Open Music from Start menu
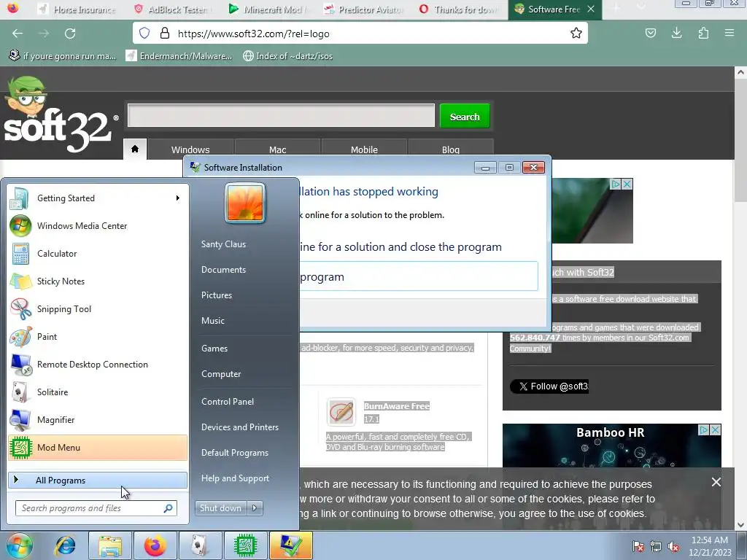The height and width of the screenshot is (560, 747). (x=212, y=321)
